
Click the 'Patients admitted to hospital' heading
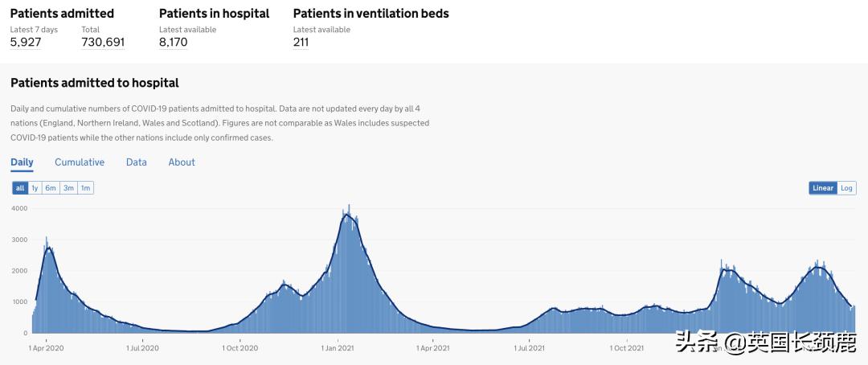(x=94, y=83)
